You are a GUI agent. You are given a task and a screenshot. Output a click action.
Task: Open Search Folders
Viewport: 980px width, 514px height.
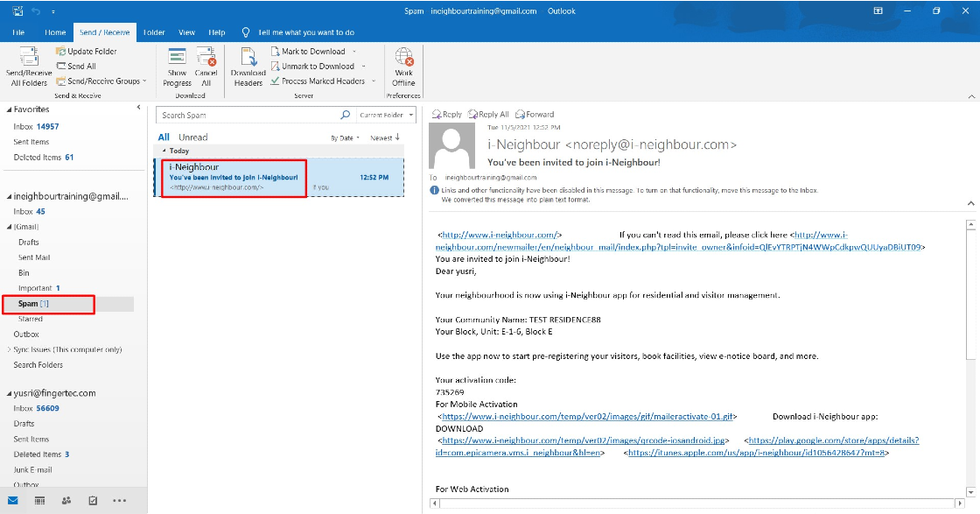click(x=38, y=365)
